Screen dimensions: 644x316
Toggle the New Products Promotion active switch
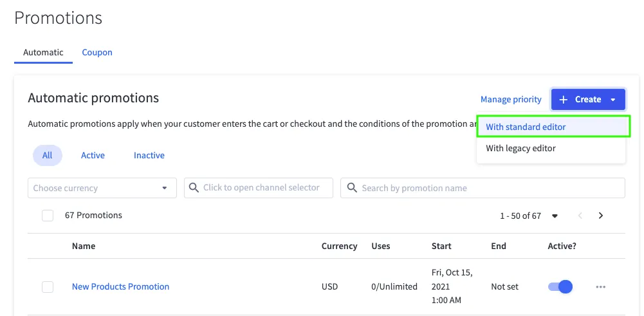560,287
